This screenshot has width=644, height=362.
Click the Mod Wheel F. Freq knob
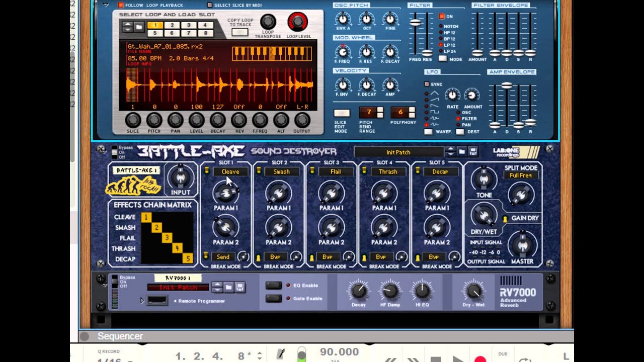(x=343, y=51)
